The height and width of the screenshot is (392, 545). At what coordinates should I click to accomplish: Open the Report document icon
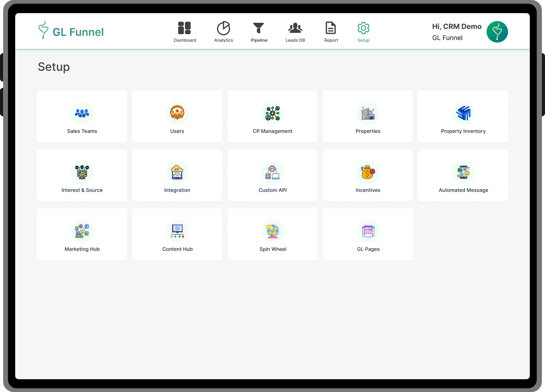point(331,28)
